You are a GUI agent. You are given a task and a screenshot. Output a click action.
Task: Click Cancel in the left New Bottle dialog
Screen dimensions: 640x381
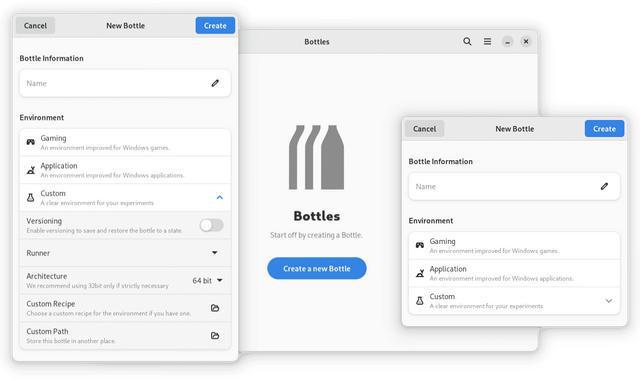pos(35,25)
